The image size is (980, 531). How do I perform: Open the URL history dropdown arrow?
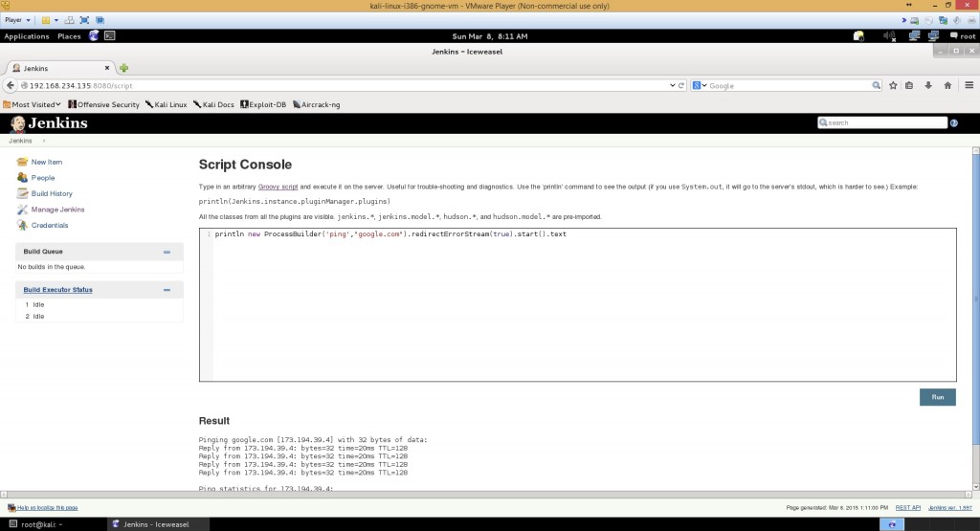click(673, 85)
